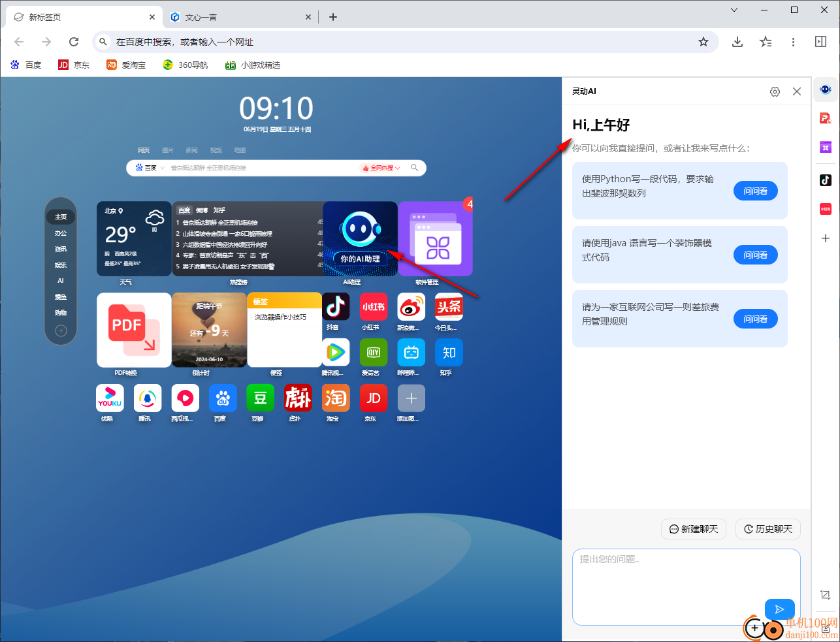Click the 添加图标 plus tile

click(412, 398)
